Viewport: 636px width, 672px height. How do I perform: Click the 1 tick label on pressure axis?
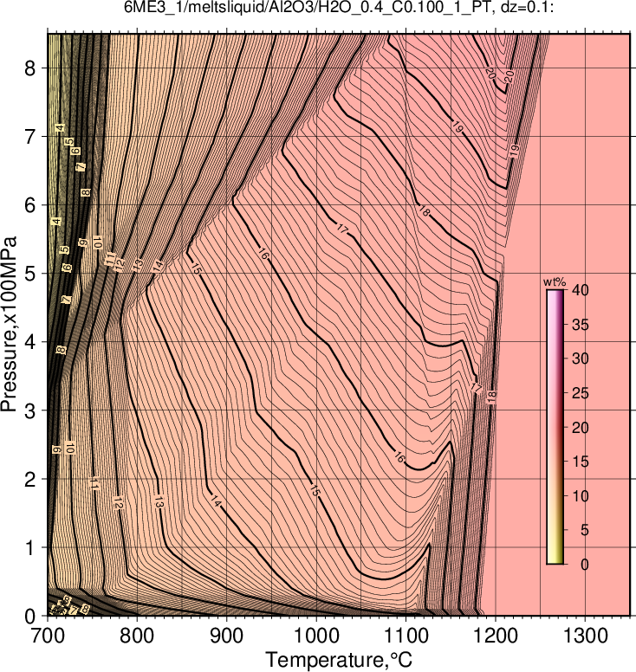click(30, 547)
